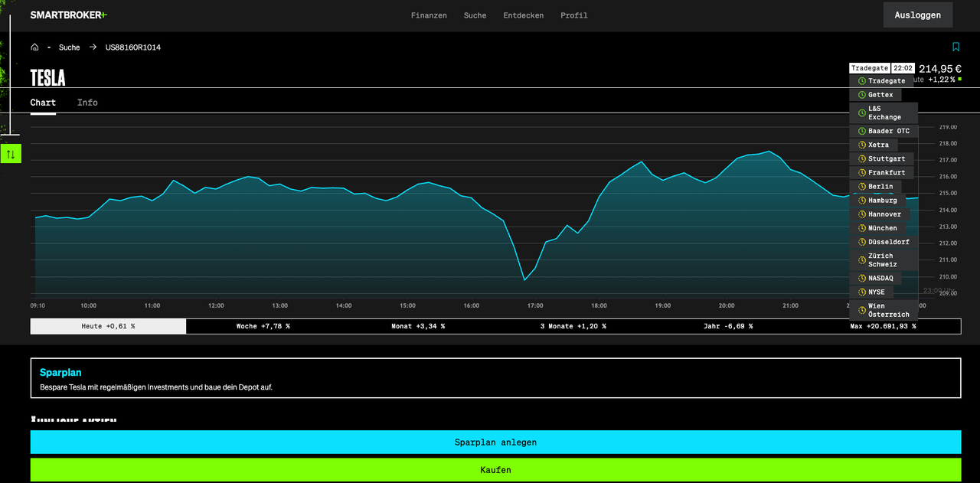Log out with the Ausloggen button
Image resolution: width=980 pixels, height=483 pixels.
(918, 15)
